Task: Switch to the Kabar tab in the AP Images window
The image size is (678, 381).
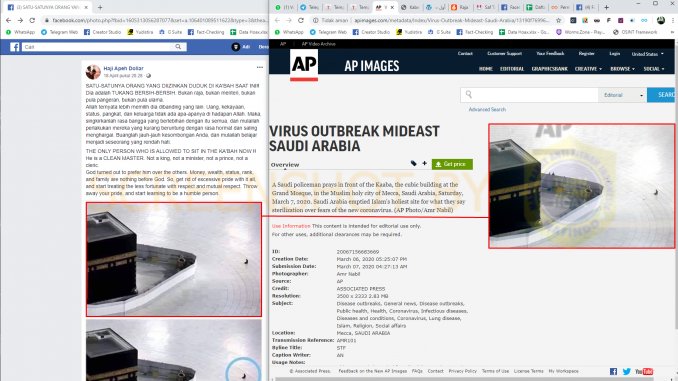Action: [x=409, y=7]
